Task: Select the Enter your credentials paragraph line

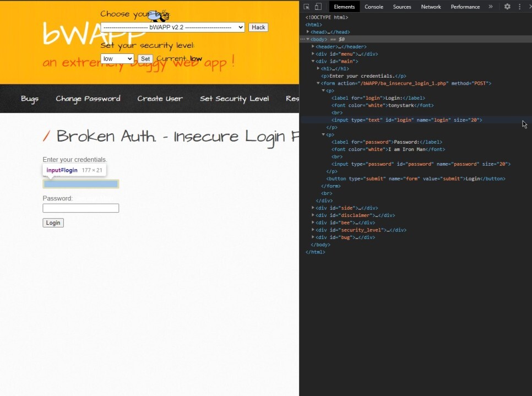Action: 363,76
